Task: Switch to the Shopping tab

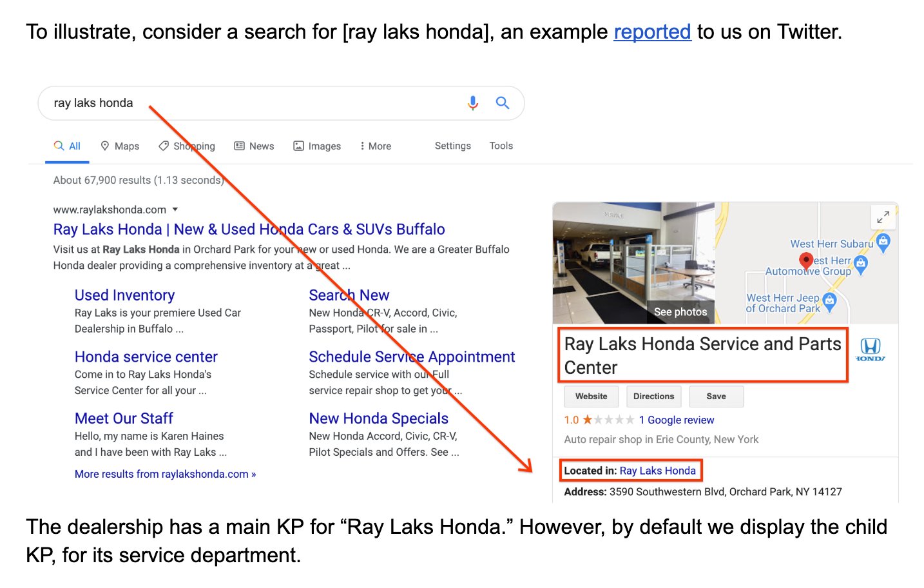Action: coord(187,146)
